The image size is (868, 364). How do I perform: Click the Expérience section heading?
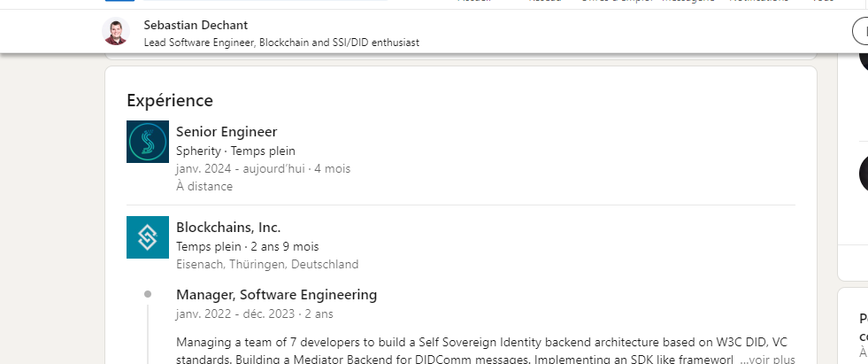pyautogui.click(x=170, y=100)
